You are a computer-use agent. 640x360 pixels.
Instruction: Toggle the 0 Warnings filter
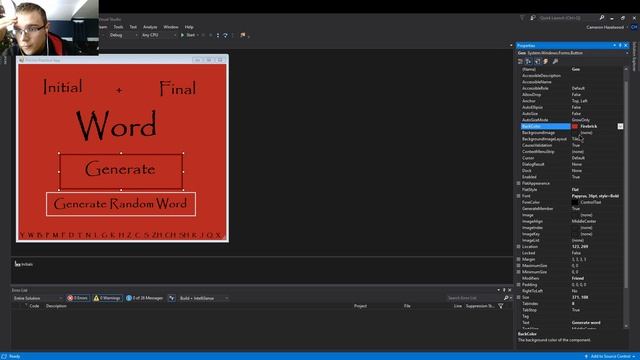tap(107, 298)
